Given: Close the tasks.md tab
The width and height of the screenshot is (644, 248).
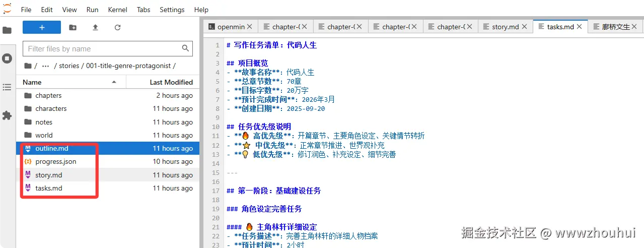Looking at the screenshot, I should pyautogui.click(x=580, y=26).
